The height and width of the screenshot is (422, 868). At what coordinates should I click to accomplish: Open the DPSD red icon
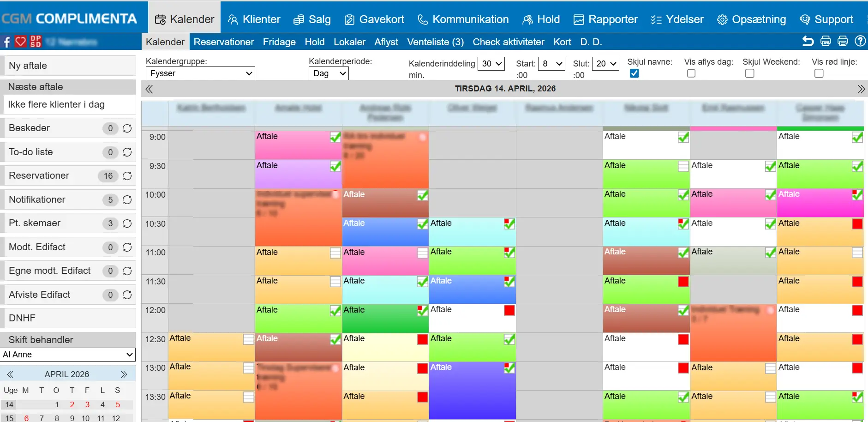coord(36,42)
